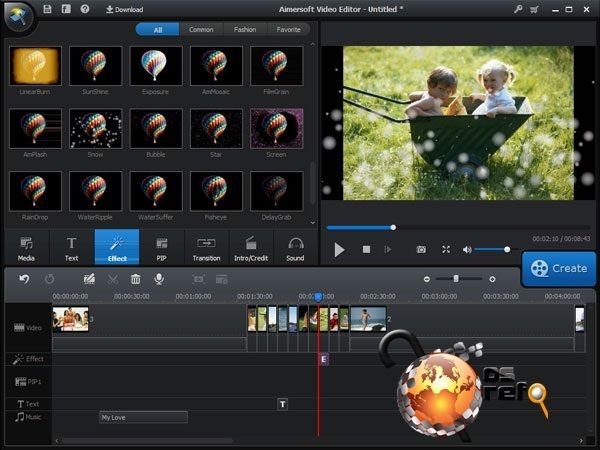
Task: Open the help question mark icon
Action: tap(85, 9)
